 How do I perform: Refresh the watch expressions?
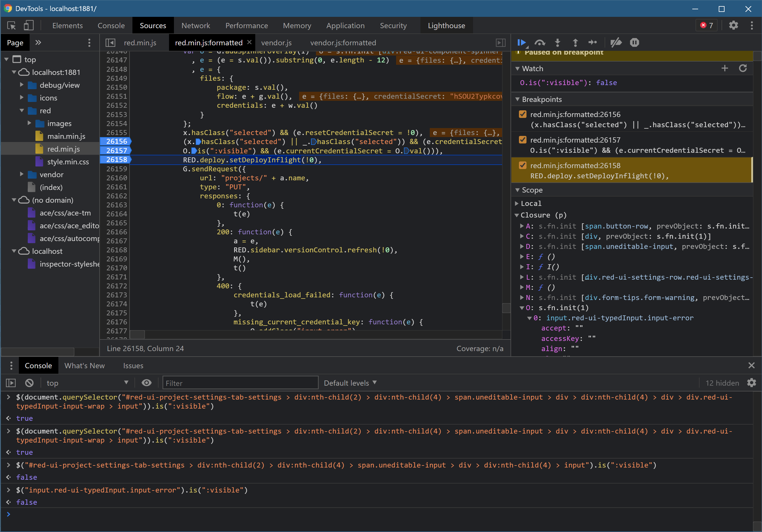tap(743, 68)
